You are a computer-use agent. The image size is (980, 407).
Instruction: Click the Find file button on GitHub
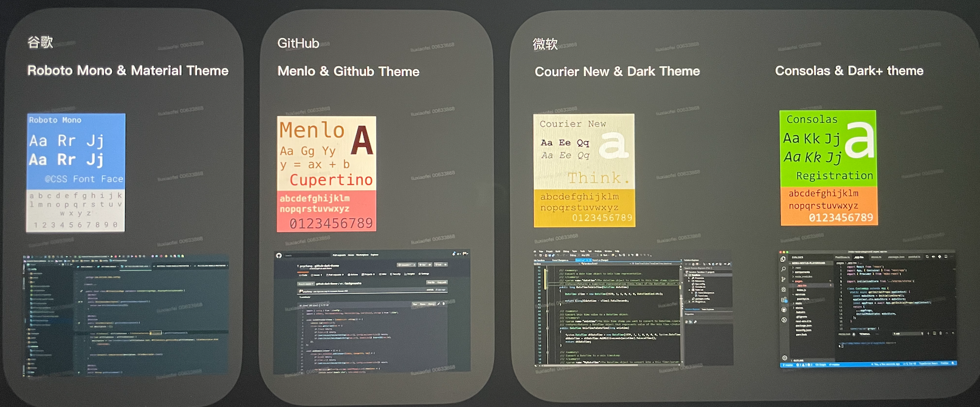point(431,282)
